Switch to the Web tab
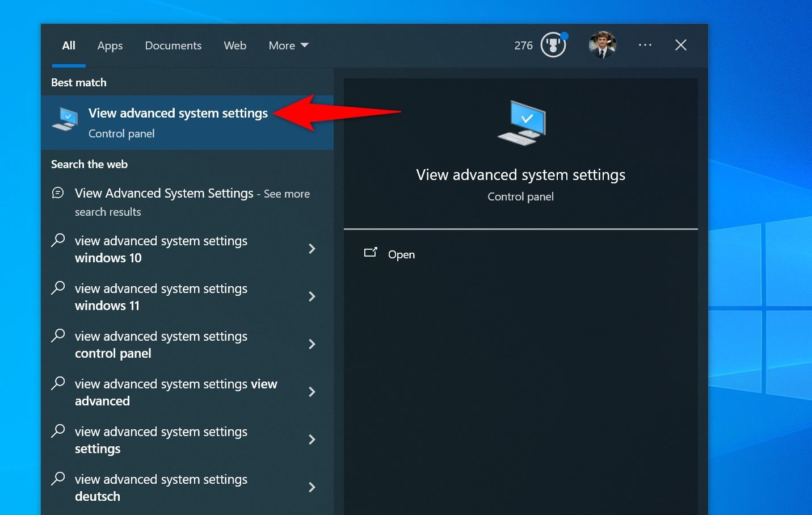Screen dimensions: 812x515 (235, 45)
